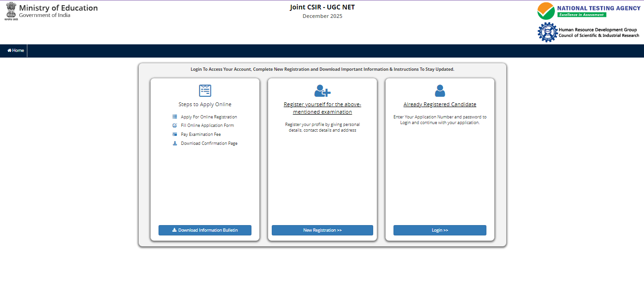Image resolution: width=644 pixels, height=285 pixels.
Task: Click the New Registration >> button
Action: tap(322, 230)
